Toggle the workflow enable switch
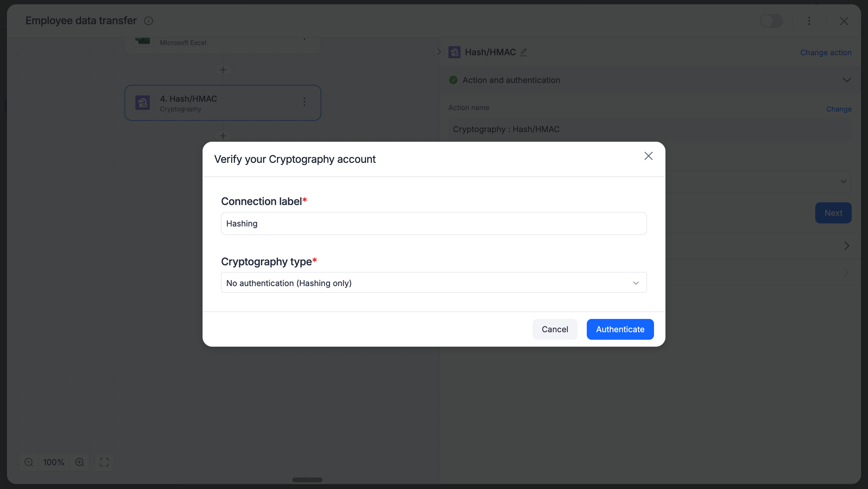 (771, 21)
